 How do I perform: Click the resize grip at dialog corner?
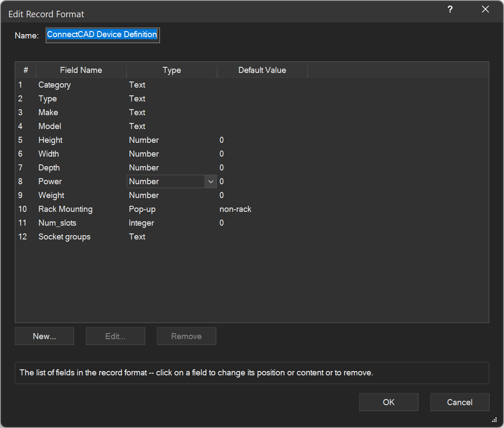click(494, 420)
